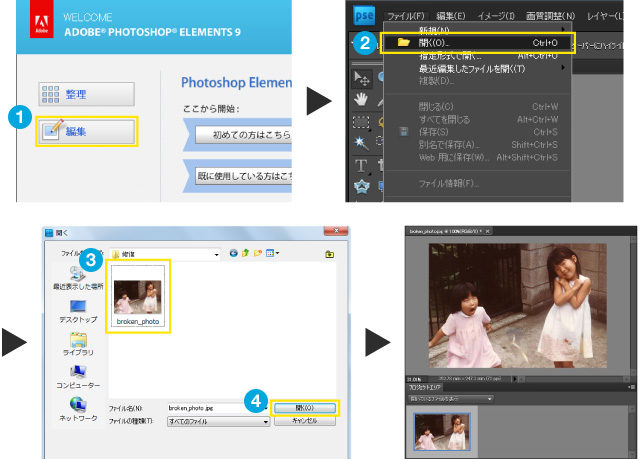Select the Hand tool in toolbox

(x=361, y=99)
